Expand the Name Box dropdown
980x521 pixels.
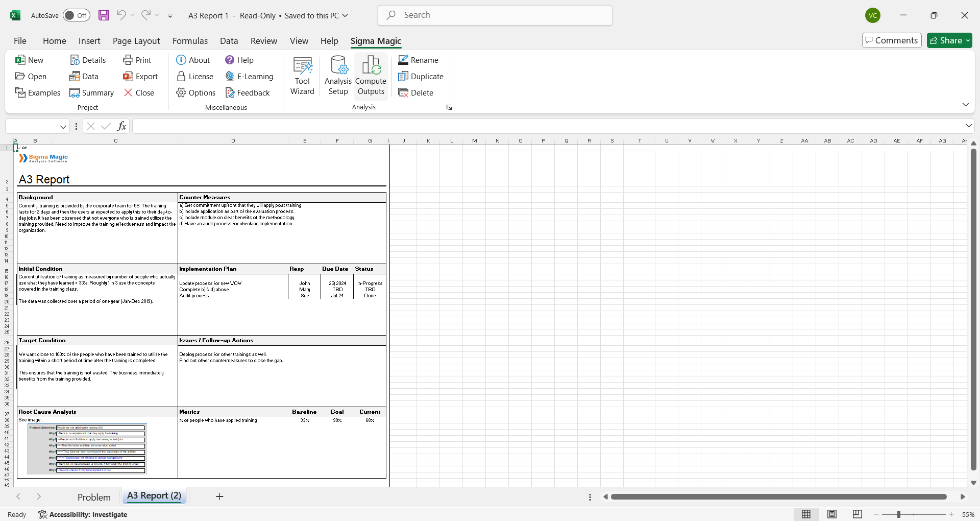click(x=63, y=127)
